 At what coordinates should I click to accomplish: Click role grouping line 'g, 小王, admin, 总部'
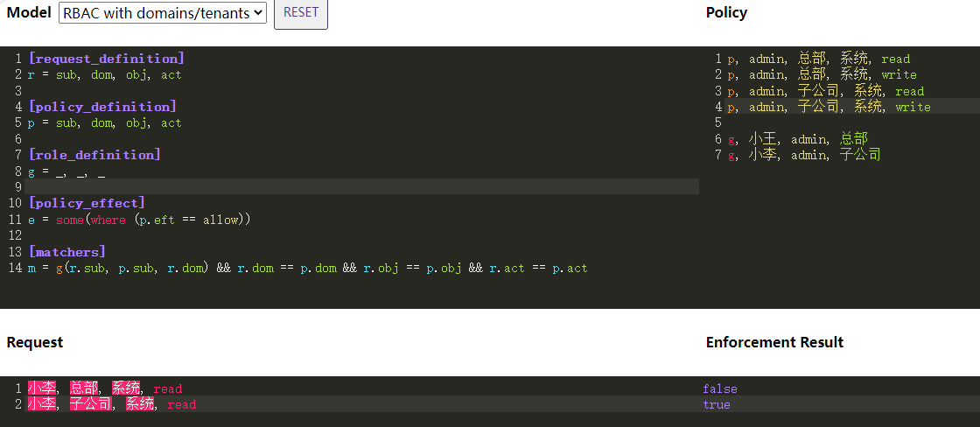tap(797, 139)
